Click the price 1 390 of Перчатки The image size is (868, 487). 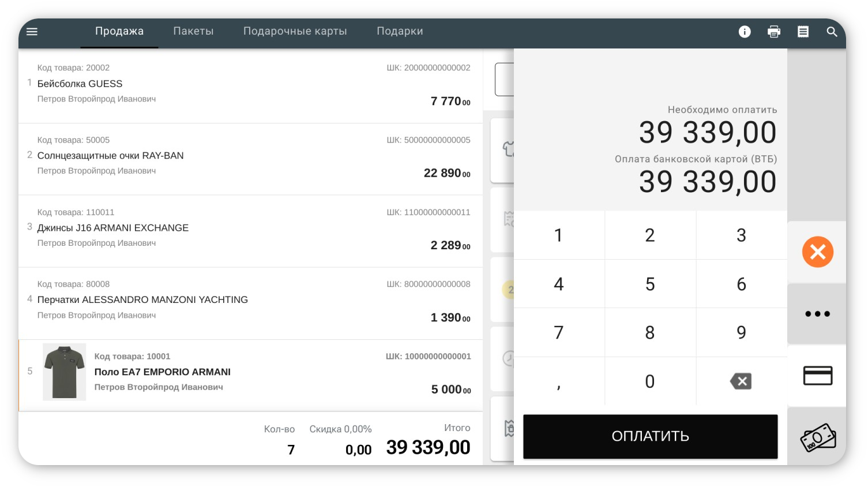pyautogui.click(x=450, y=317)
